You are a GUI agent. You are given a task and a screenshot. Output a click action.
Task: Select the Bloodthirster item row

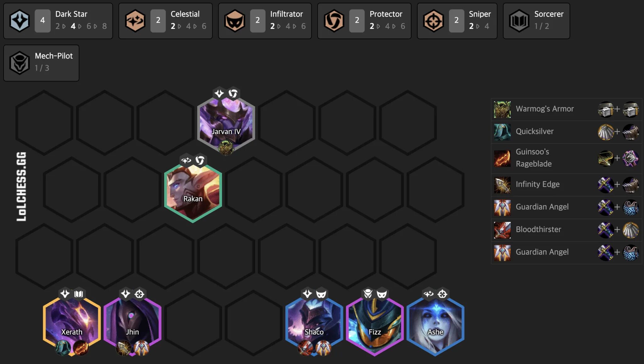[x=566, y=230]
